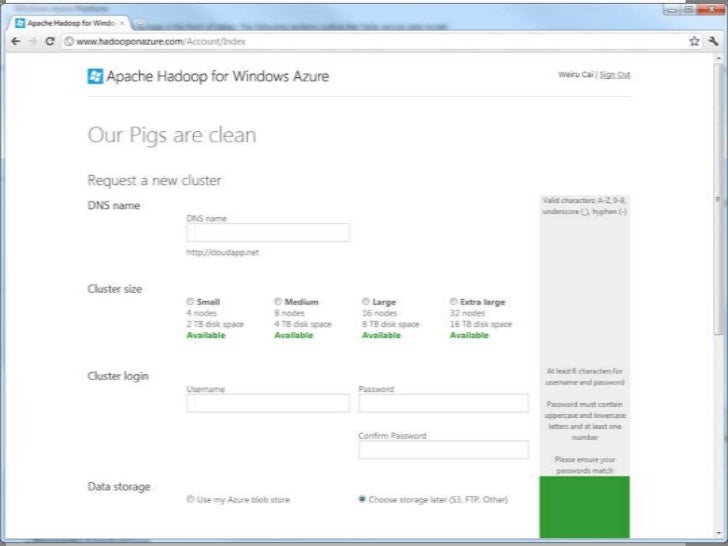Click the '16 TB disk space' text
The image size is (728, 546).
coord(481,324)
